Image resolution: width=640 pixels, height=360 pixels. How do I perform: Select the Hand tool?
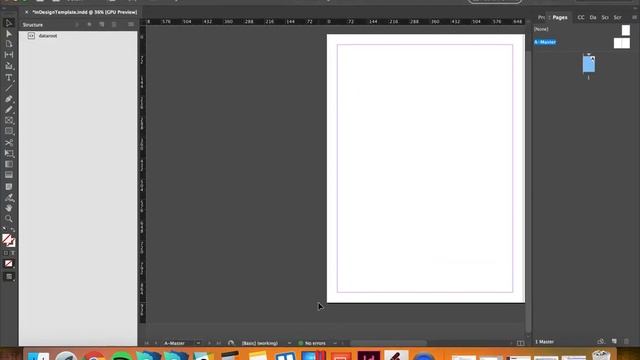point(9,208)
